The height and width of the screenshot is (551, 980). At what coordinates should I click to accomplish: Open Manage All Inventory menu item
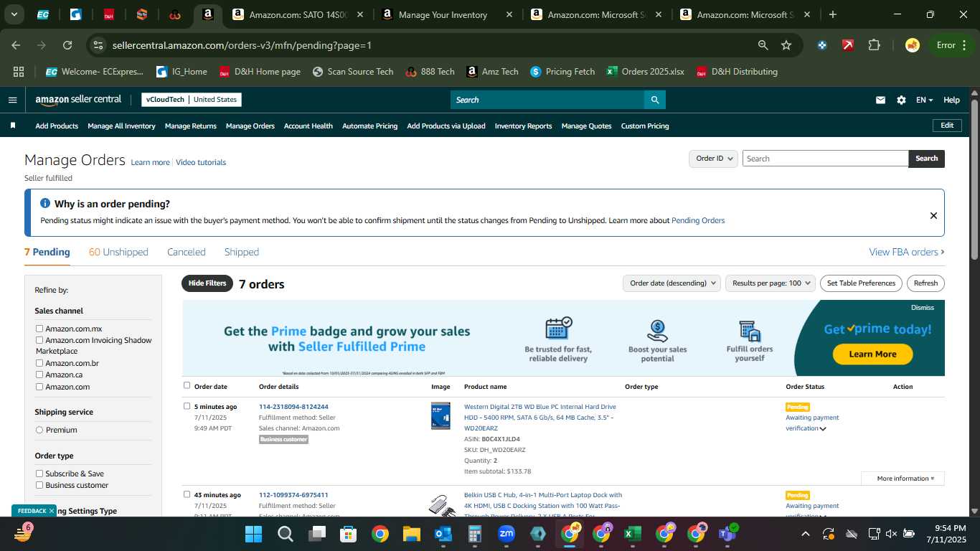(121, 126)
